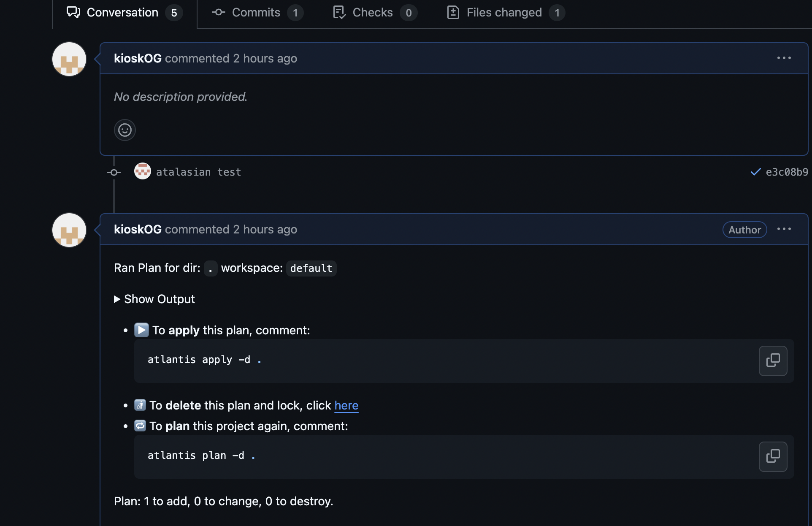Copy the atlantis plan command
This screenshot has height=526, width=812.
point(773,456)
